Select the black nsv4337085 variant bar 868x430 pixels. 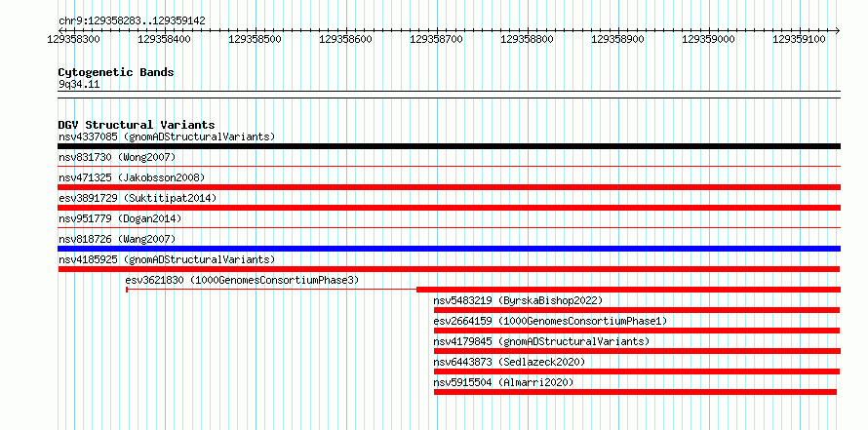449,146
